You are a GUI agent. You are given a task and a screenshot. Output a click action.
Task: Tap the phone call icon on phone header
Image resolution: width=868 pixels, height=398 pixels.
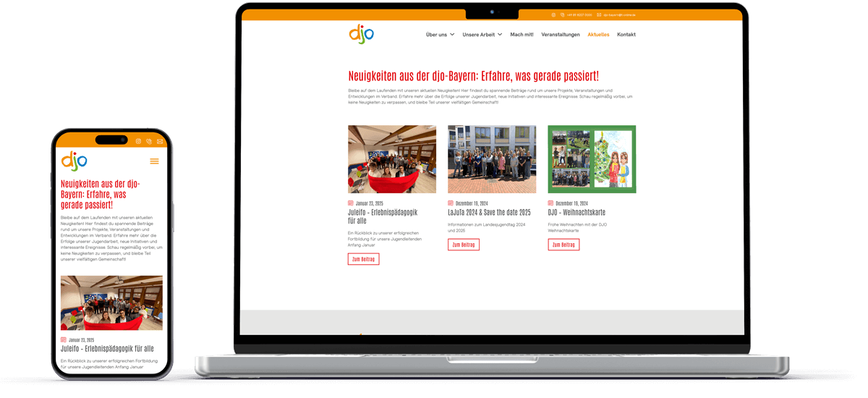[149, 142]
